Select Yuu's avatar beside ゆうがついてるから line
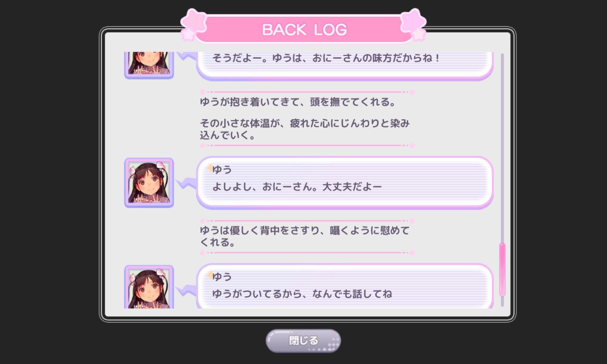The image size is (607, 364). pos(149,287)
